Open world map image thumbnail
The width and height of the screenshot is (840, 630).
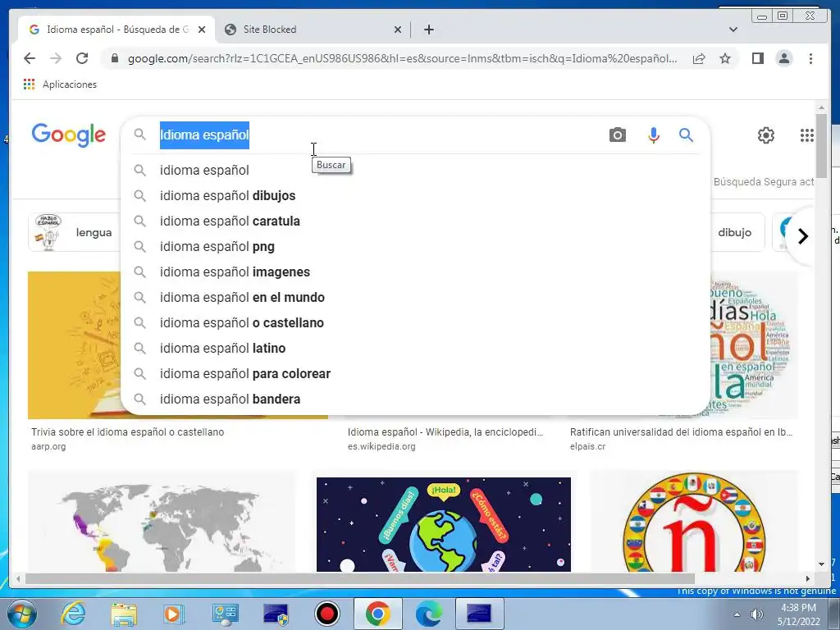pyautogui.click(x=162, y=521)
